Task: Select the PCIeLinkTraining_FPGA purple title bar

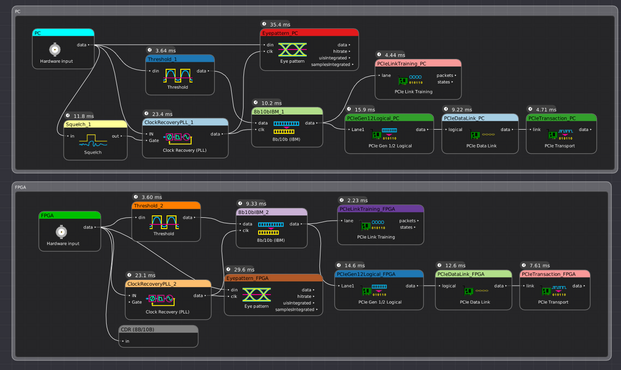Action: (x=381, y=209)
